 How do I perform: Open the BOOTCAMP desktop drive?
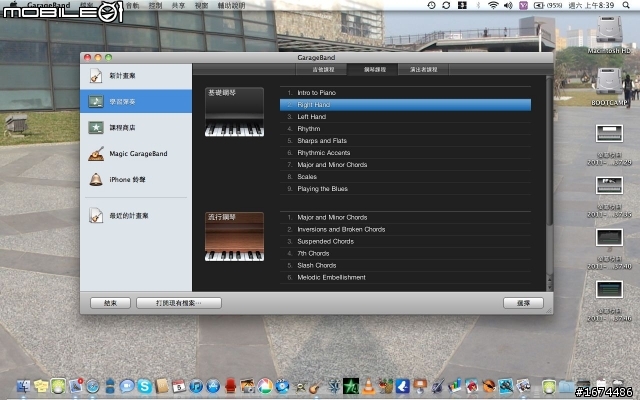coord(609,86)
